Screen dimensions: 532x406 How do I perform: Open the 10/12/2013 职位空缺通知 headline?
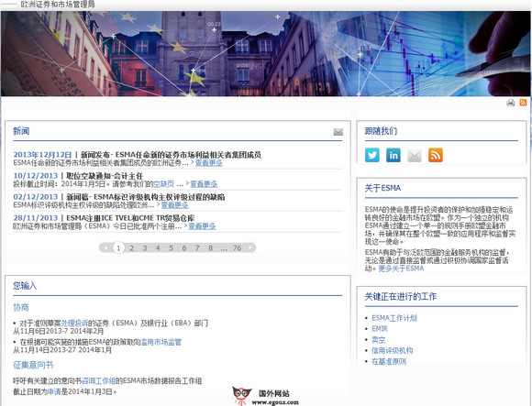pyautogui.click(x=105, y=176)
